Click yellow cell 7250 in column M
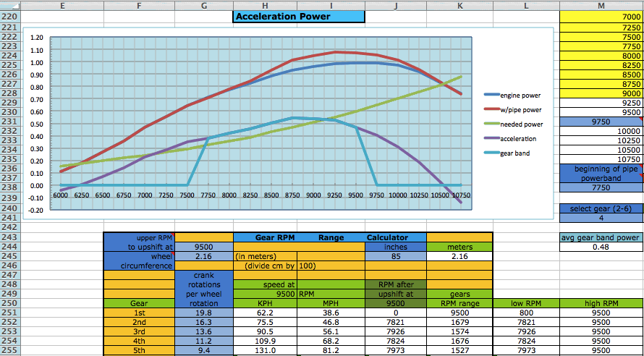Image resolution: width=644 pixels, height=356 pixels. (602, 27)
